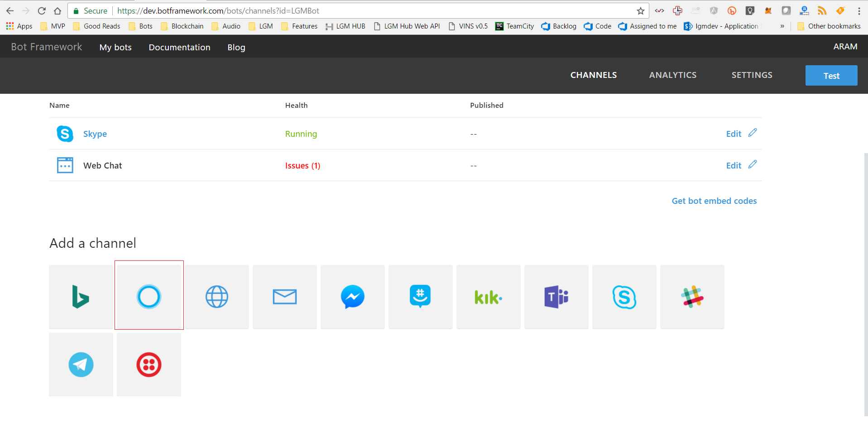Open the LGM Hub Web API bookmark
The width and height of the screenshot is (868, 448).
(x=407, y=26)
